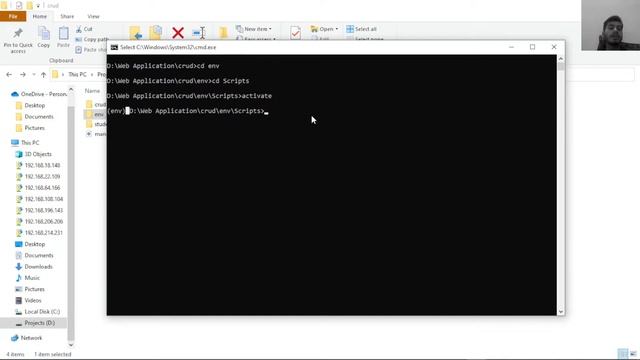
Task: Select Desktop under This PC
Action: pyautogui.click(x=30, y=244)
